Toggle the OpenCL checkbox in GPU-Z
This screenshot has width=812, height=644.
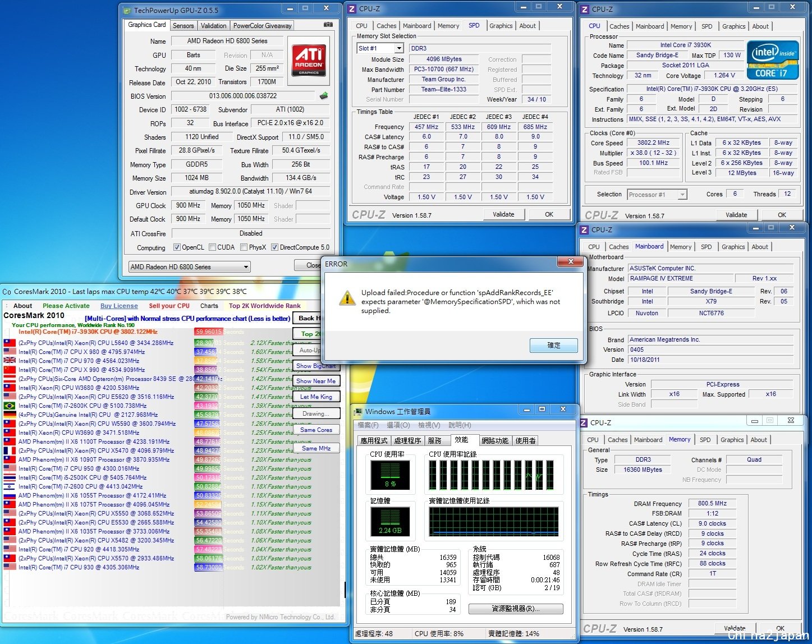coord(177,247)
